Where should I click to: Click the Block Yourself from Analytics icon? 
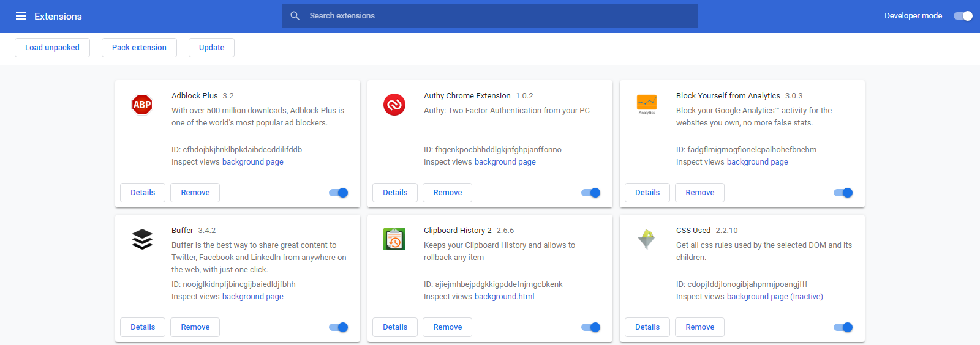(647, 104)
